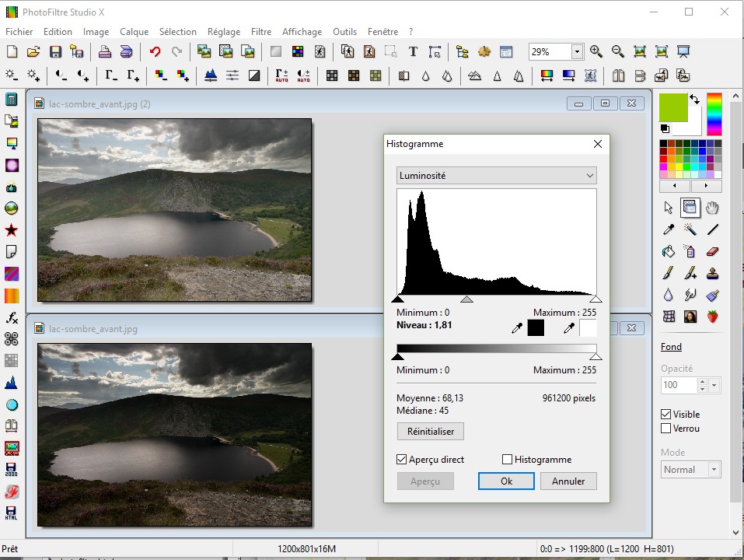Screen dimensions: 744x560
Task: Click the Auto contrast icon
Action: tap(304, 75)
